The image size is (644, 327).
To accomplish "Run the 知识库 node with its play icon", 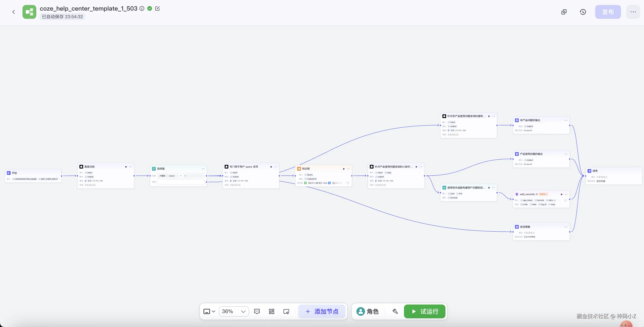I will (344, 169).
